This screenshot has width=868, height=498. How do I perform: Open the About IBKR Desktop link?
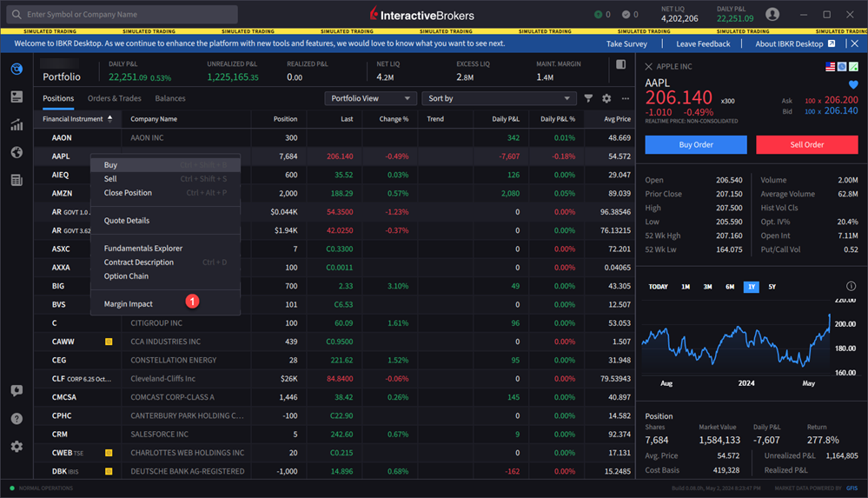pos(789,43)
